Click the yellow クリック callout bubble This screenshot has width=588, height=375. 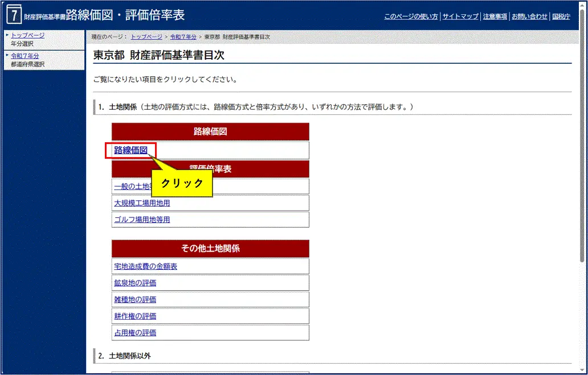[x=181, y=183]
